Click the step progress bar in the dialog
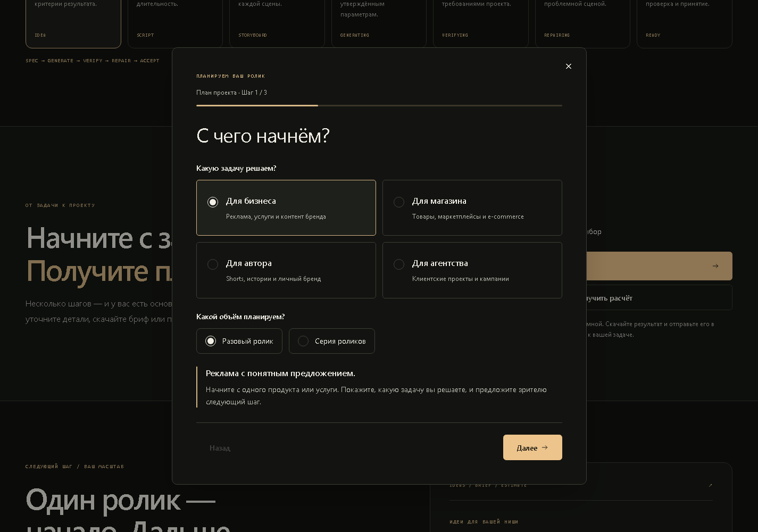The width and height of the screenshot is (758, 532). [379, 105]
